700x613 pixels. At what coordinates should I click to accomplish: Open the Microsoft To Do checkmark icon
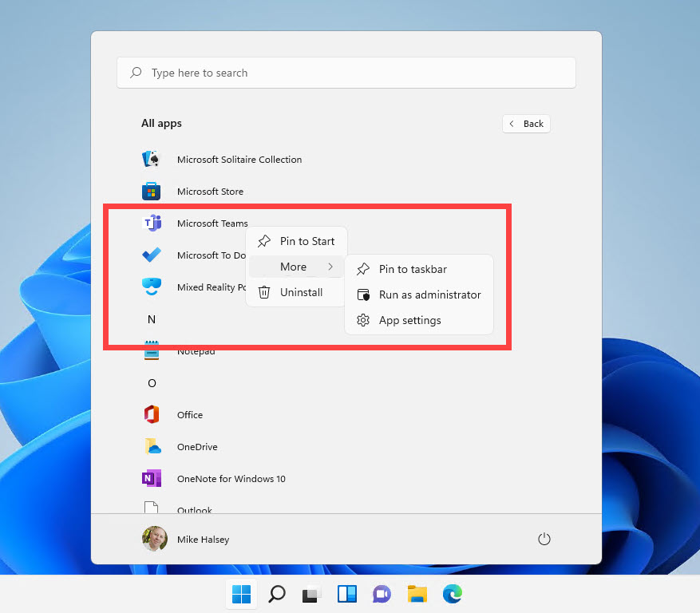pyautogui.click(x=152, y=255)
